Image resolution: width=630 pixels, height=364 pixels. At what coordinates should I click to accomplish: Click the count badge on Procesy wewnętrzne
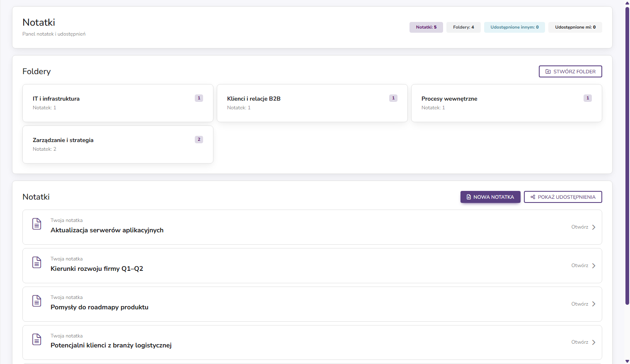point(587,98)
